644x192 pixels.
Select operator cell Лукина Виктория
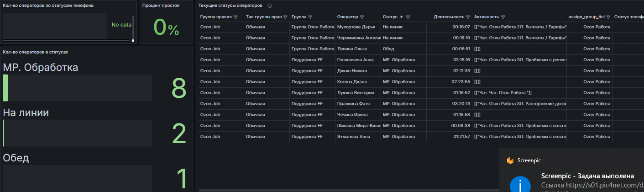[x=358, y=93]
